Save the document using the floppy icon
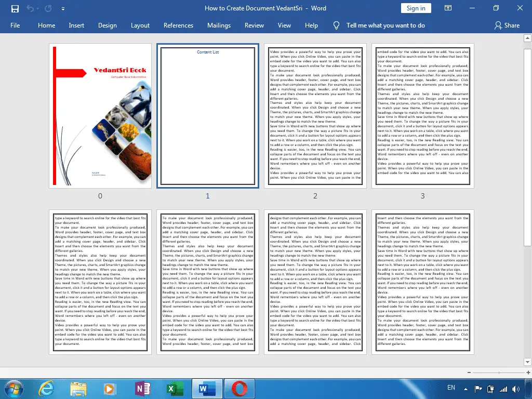Viewport: 532px width, 399px height. pos(15,8)
